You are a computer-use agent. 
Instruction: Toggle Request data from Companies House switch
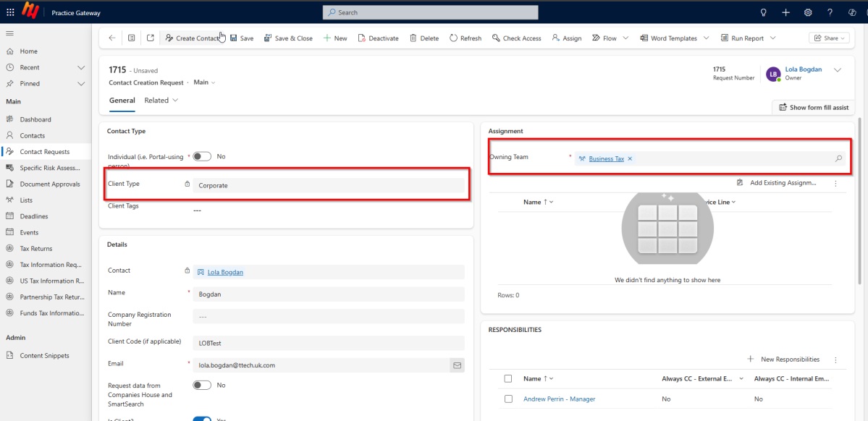click(x=202, y=385)
